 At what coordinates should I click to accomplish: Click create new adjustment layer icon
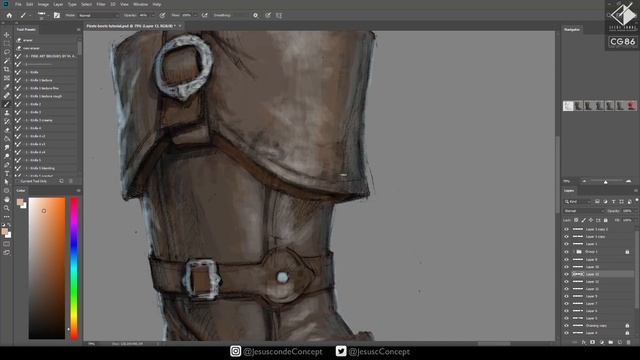[602, 342]
